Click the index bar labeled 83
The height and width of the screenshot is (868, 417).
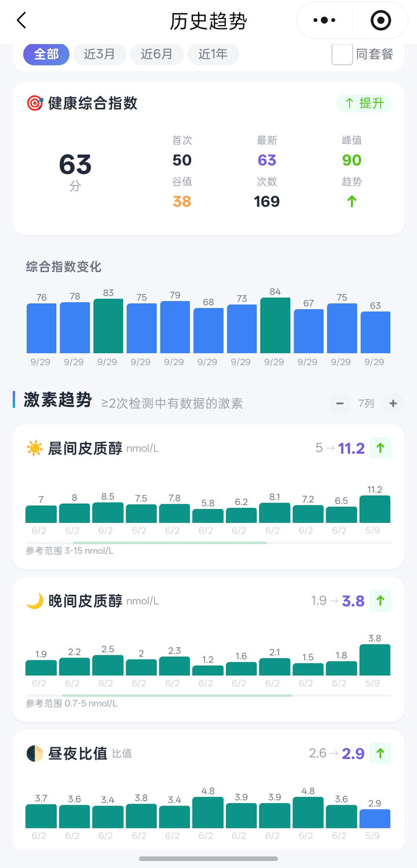[x=108, y=326]
